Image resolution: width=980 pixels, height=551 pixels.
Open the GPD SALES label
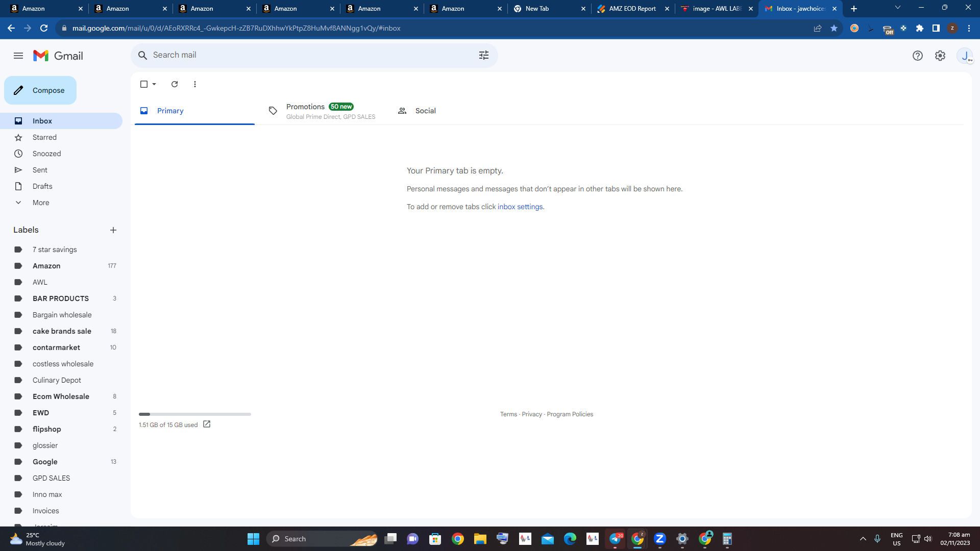(61, 478)
